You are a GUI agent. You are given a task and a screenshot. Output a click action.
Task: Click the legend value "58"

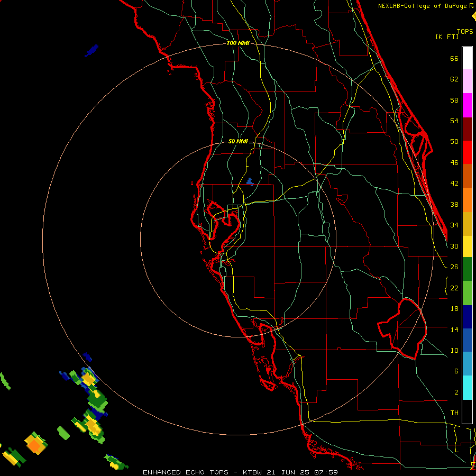(x=454, y=100)
